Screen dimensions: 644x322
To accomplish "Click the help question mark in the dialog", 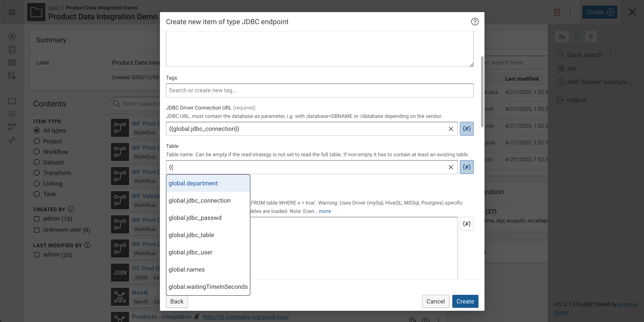I will [475, 22].
